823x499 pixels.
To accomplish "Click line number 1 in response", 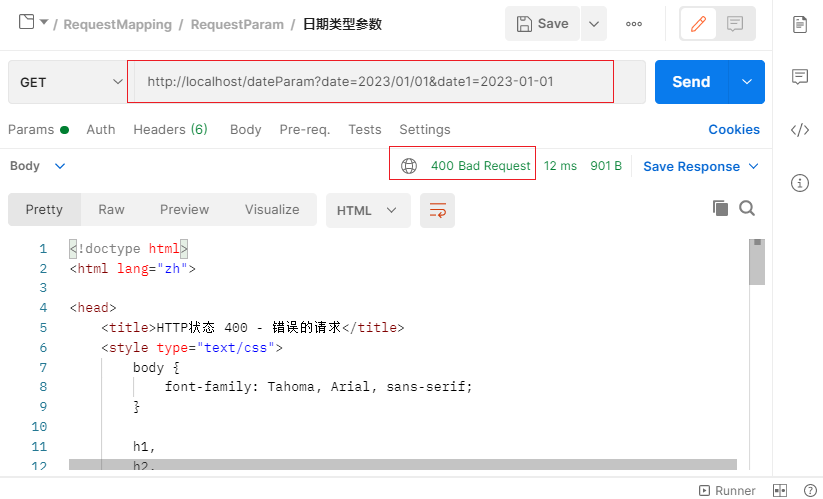I will [x=43, y=249].
